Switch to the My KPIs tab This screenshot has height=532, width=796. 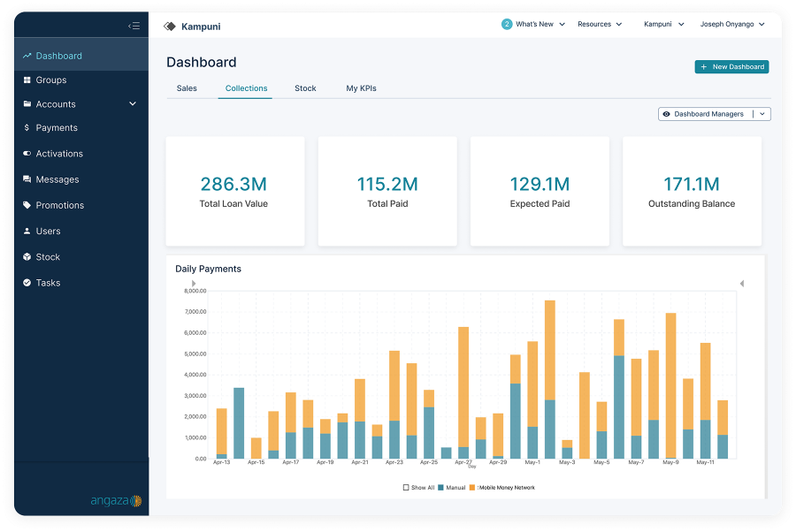click(x=361, y=88)
